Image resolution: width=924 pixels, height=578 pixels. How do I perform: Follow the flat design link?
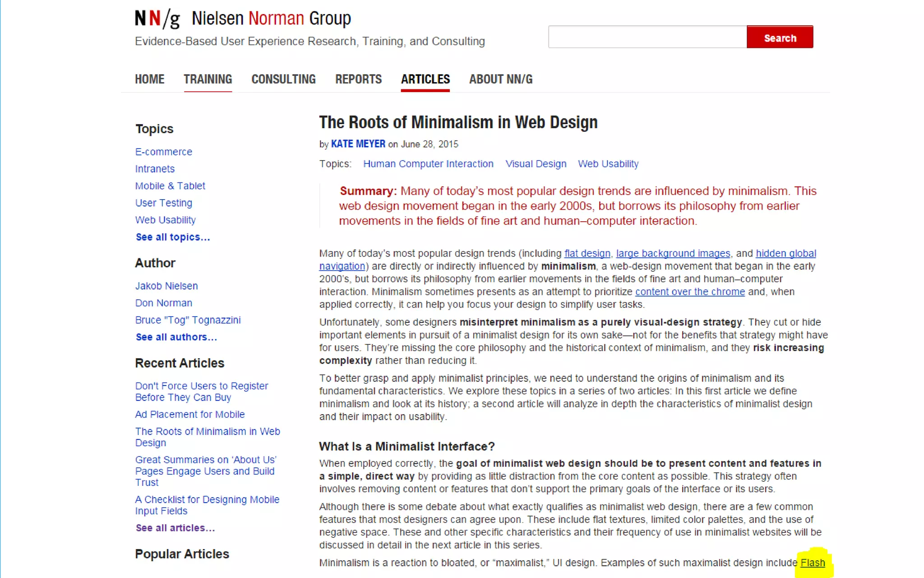point(587,253)
